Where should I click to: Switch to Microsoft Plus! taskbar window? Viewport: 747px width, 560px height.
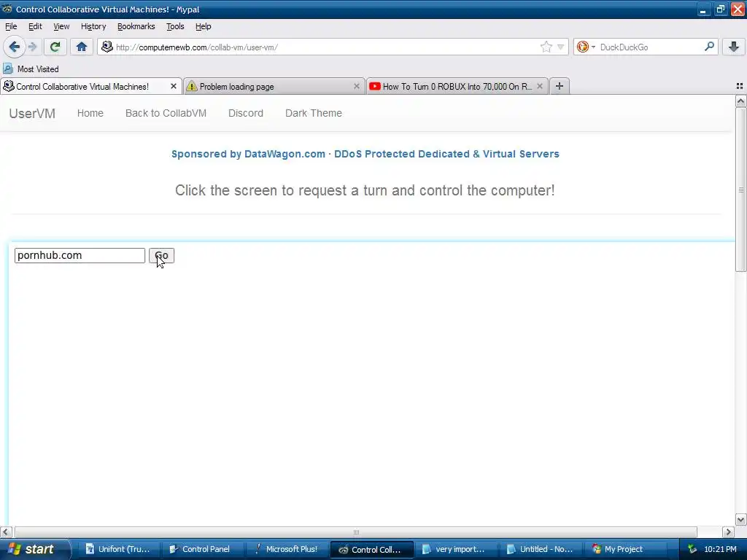tap(286, 549)
